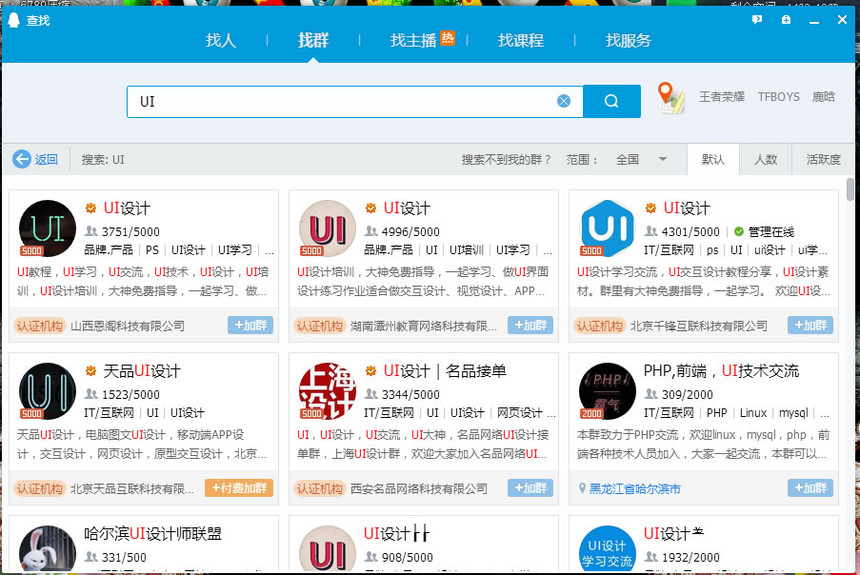Click 搜索不到我的群？ link

[505, 160]
